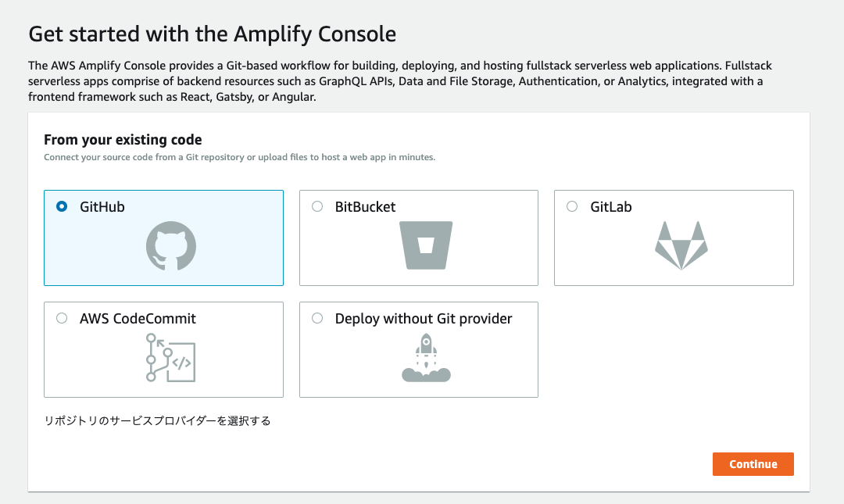Click the GitHub Octocat logo icon
Image resolution: width=844 pixels, height=504 pixels.
[171, 245]
